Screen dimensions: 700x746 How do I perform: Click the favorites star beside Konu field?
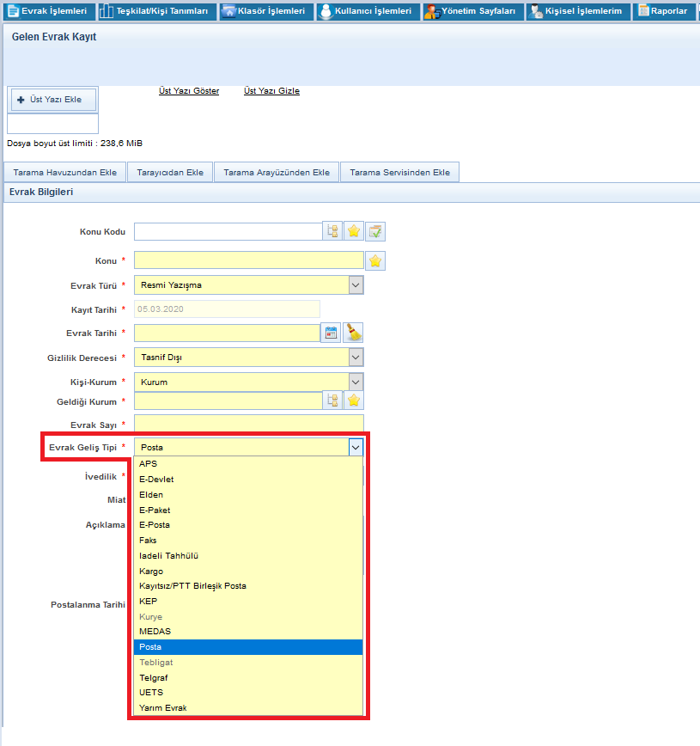tap(375, 261)
